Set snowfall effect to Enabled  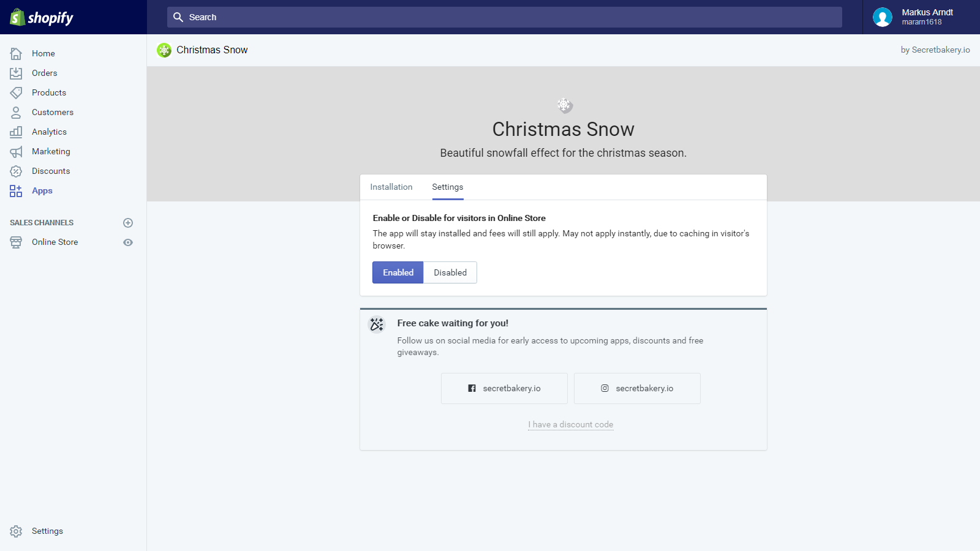398,272
